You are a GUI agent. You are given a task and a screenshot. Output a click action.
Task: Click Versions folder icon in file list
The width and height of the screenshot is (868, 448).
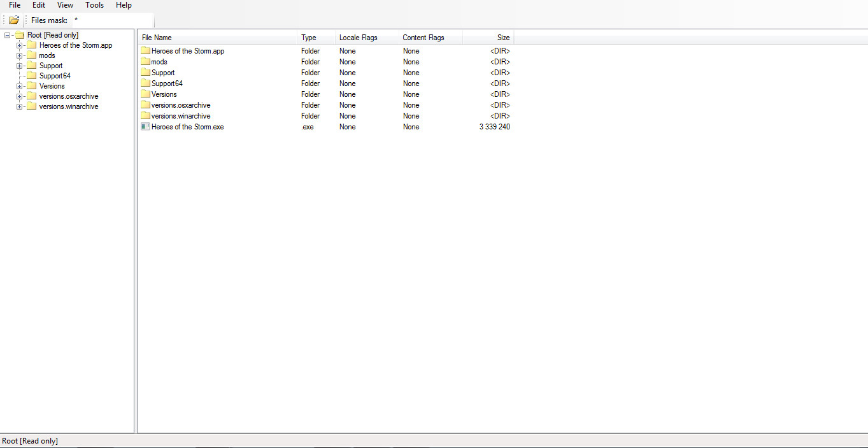[x=145, y=94]
